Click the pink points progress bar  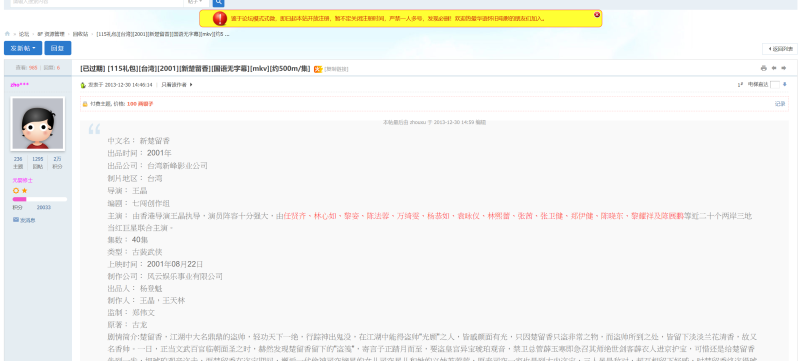[40, 199]
